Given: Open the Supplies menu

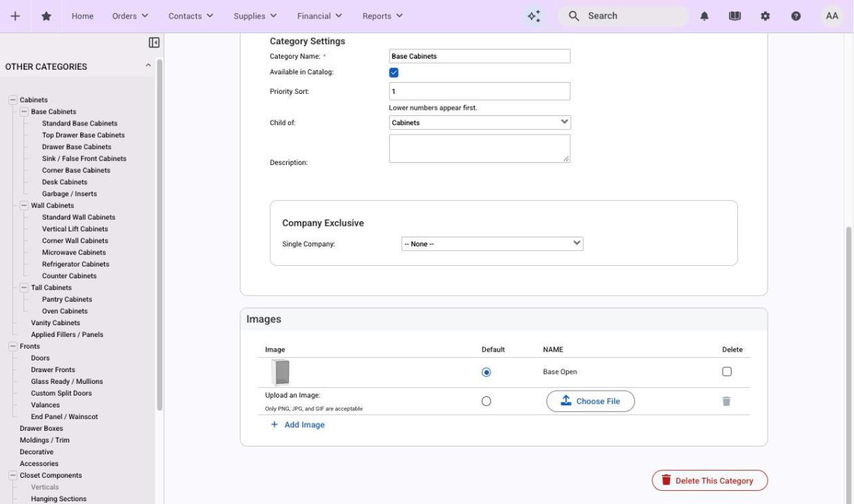Looking at the screenshot, I should 255,16.
